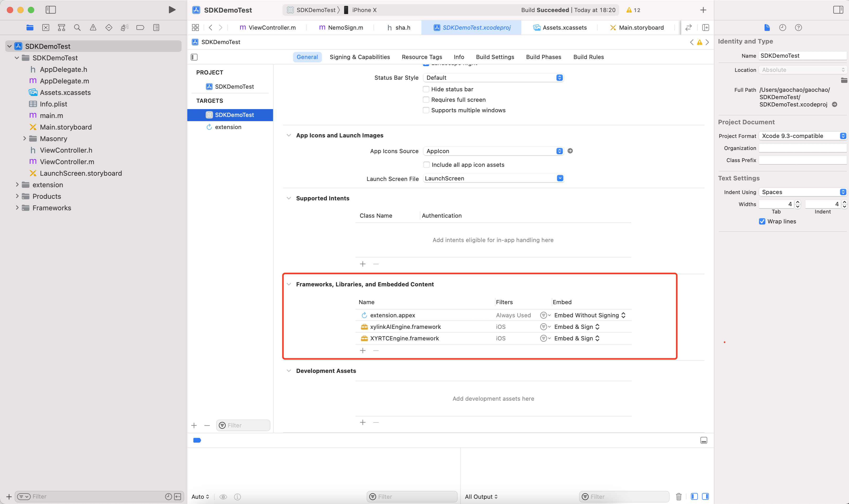The width and height of the screenshot is (849, 504).
Task: Change embed option for extension.appex
Action: tap(590, 315)
